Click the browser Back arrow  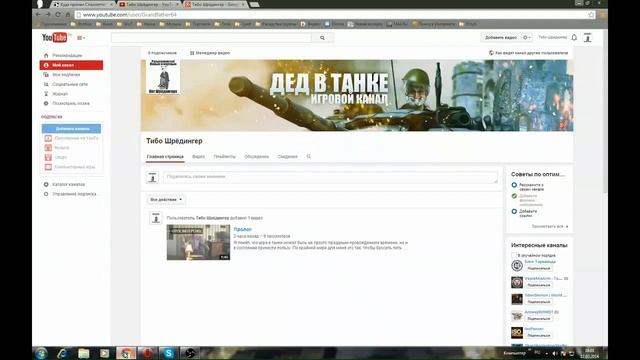[38, 14]
